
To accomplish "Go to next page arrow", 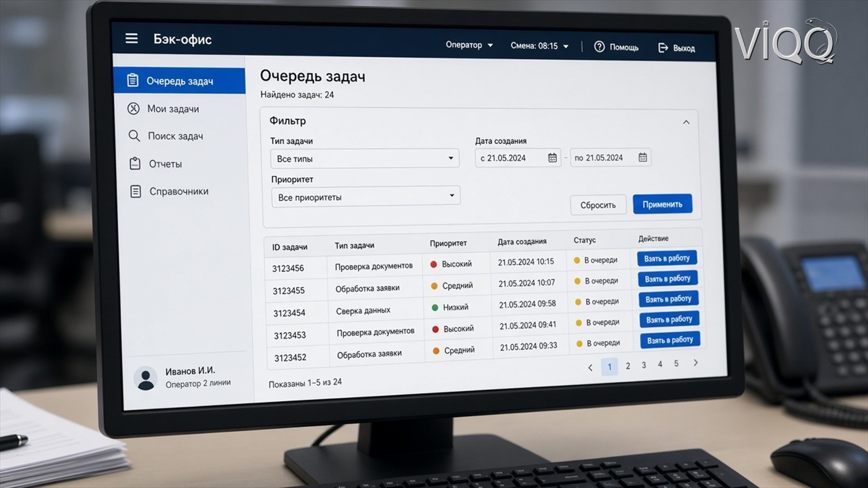I will click(x=696, y=362).
